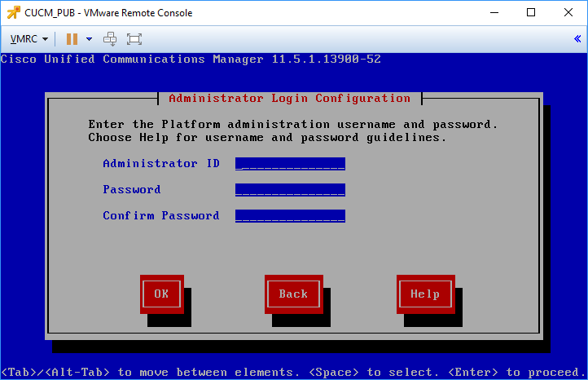Click the Cisco Unified Communications Manager version text
This screenshot has height=380, width=588.
191,60
